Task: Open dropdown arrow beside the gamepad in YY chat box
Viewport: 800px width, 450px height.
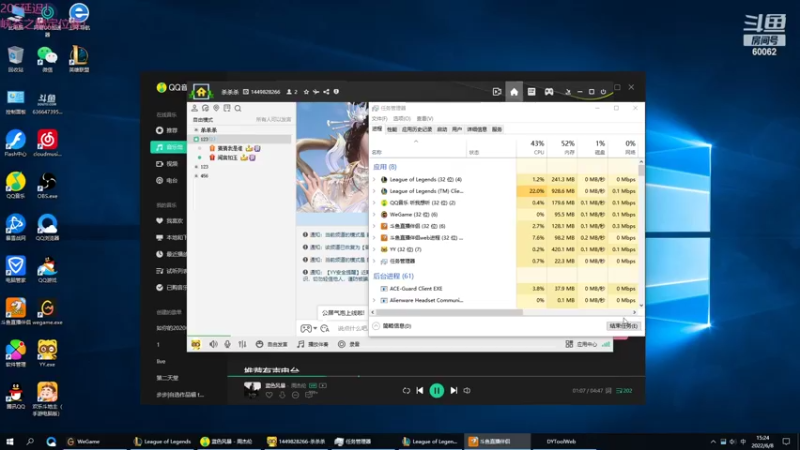Action: [315, 329]
